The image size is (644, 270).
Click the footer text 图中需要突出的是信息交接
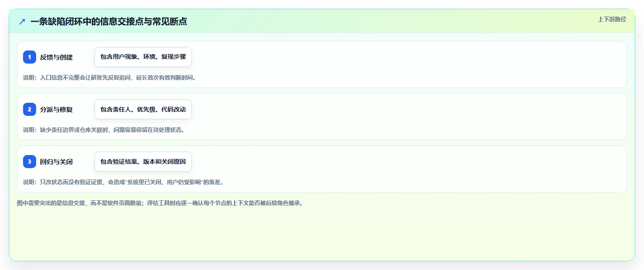click(x=160, y=203)
